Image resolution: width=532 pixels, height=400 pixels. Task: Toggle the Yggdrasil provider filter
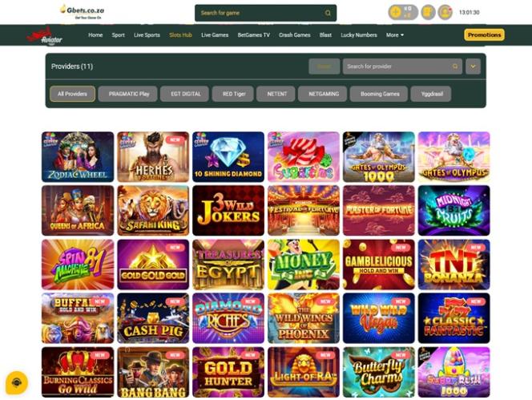click(x=432, y=94)
